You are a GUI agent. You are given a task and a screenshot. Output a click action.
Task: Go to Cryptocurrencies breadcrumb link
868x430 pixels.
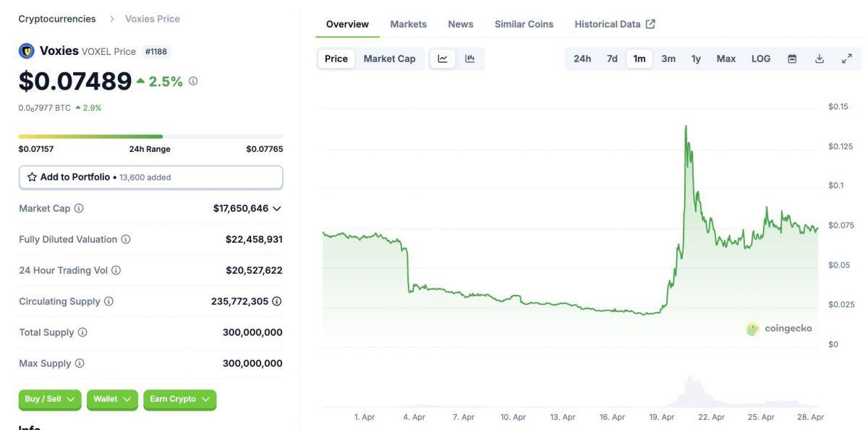coord(57,19)
